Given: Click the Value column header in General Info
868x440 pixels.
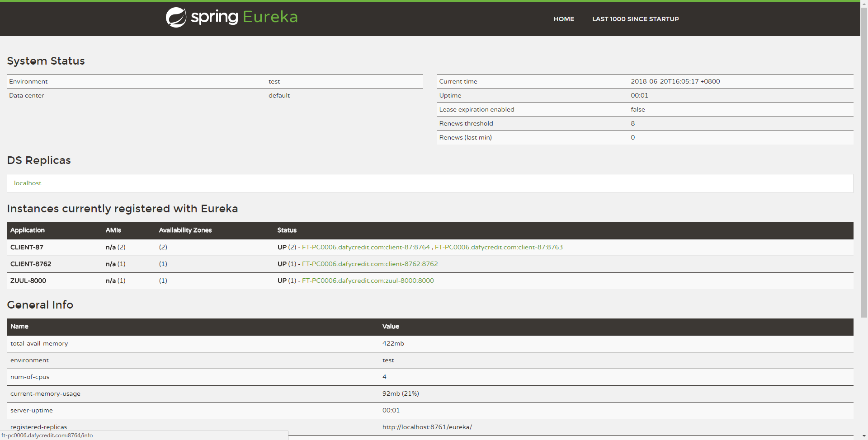Looking at the screenshot, I should point(391,327).
